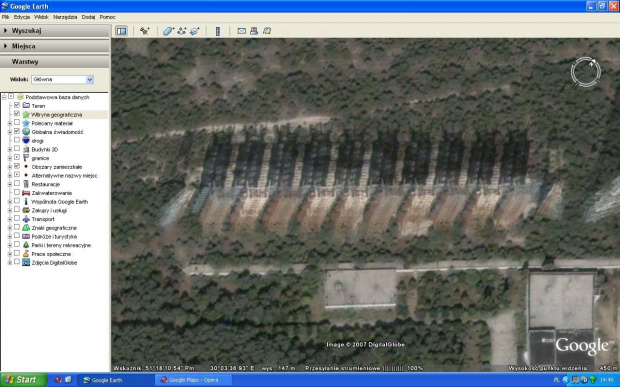The height and width of the screenshot is (387, 620).
Task: Open the Plik menu
Action: click(6, 17)
